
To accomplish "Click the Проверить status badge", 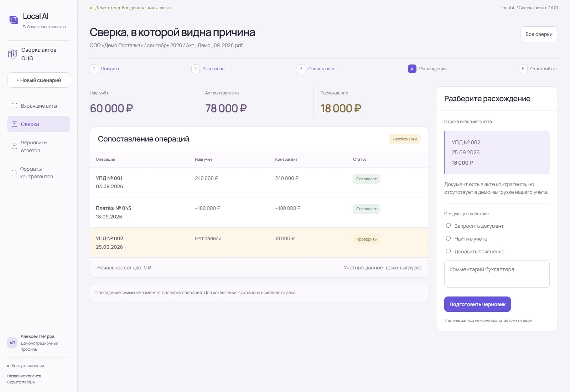I will coord(366,239).
